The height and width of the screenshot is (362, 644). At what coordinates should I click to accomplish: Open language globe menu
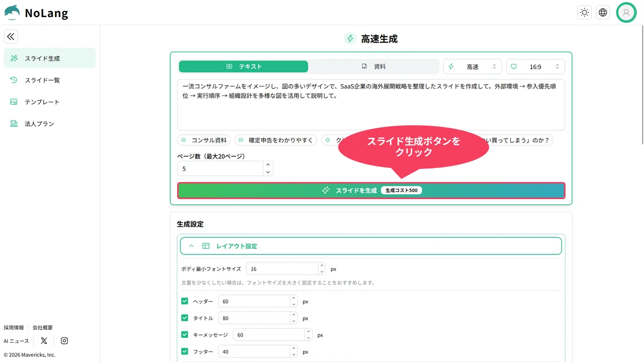click(x=603, y=13)
